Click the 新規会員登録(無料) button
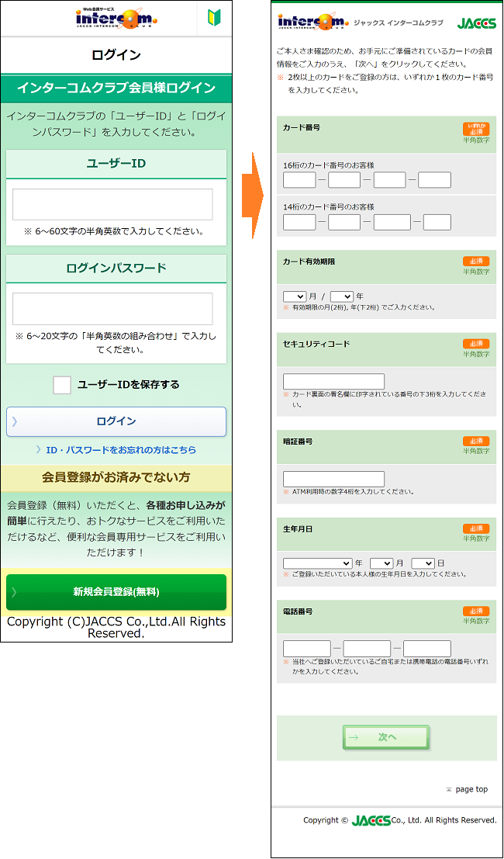The width and height of the screenshot is (504, 859). 116,592
